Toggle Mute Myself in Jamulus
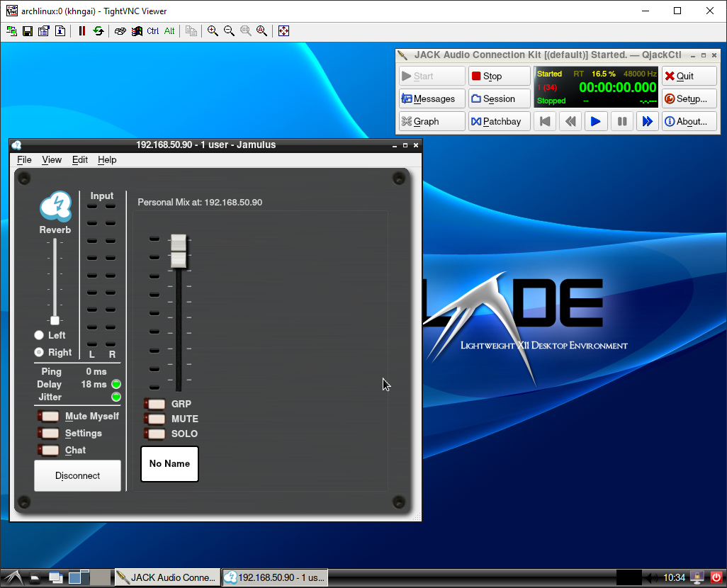This screenshot has width=727, height=588. (49, 417)
